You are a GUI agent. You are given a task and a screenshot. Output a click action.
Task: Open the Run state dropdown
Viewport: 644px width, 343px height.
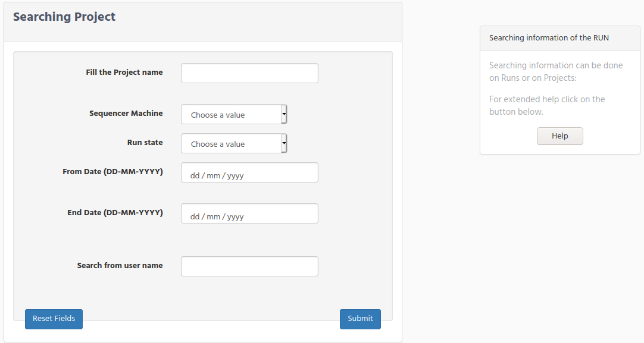234,143
